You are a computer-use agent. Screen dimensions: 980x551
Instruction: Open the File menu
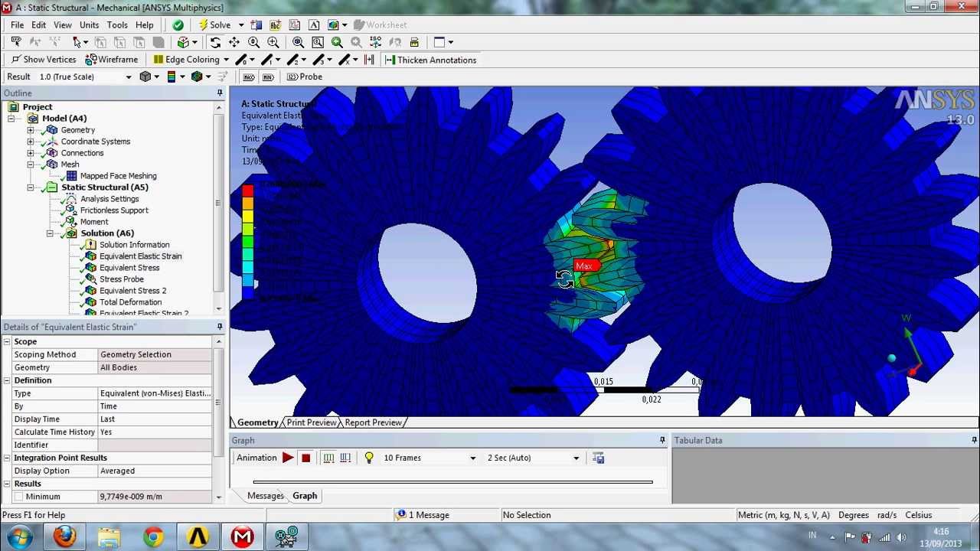(x=17, y=24)
